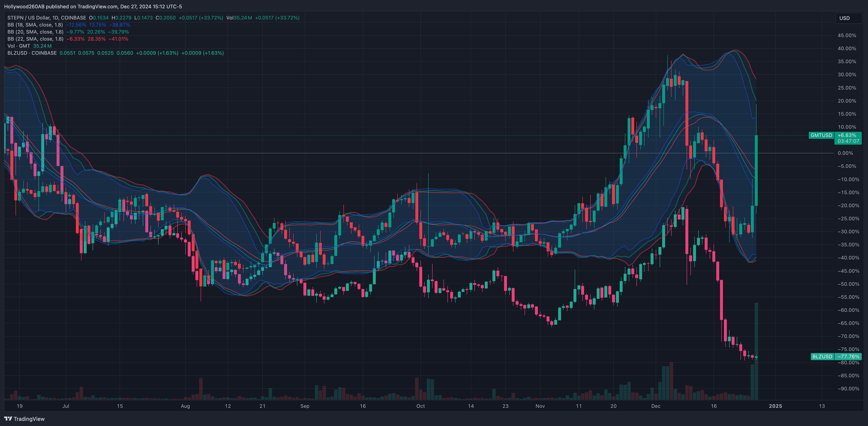Click the 2025 year label on time axis

pyautogui.click(x=775, y=406)
